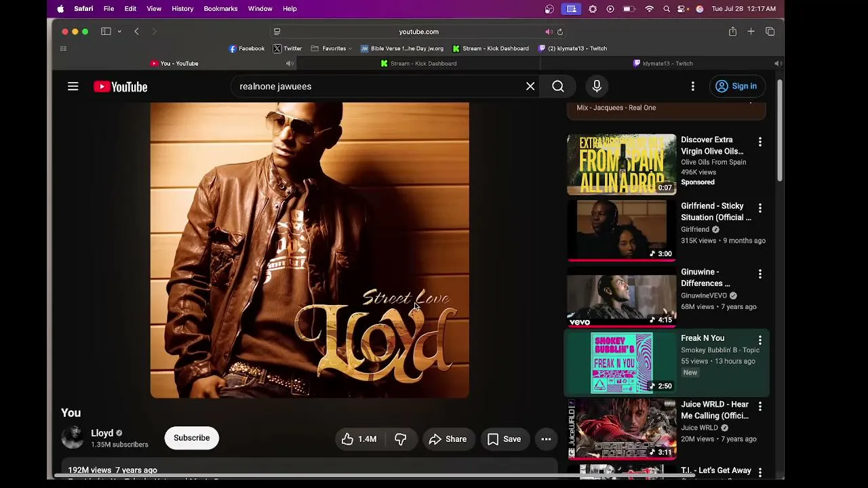This screenshot has width=868, height=488.
Task: Open Safari app menu
Action: click(83, 9)
